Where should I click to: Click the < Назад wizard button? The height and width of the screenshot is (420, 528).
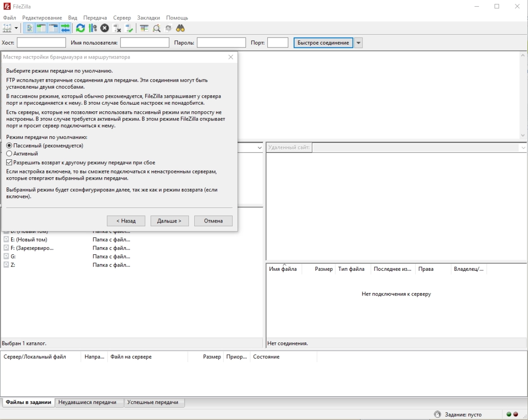coord(126,221)
